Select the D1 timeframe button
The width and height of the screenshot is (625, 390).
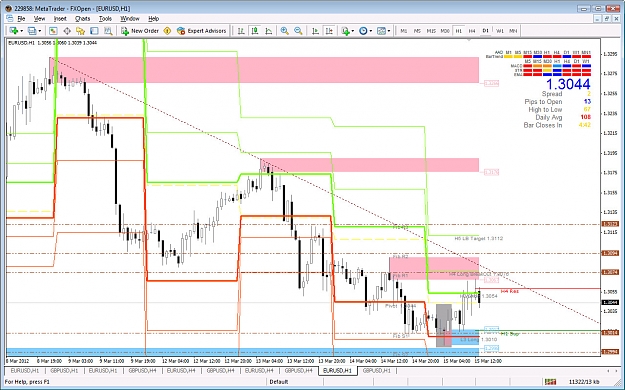coord(485,31)
